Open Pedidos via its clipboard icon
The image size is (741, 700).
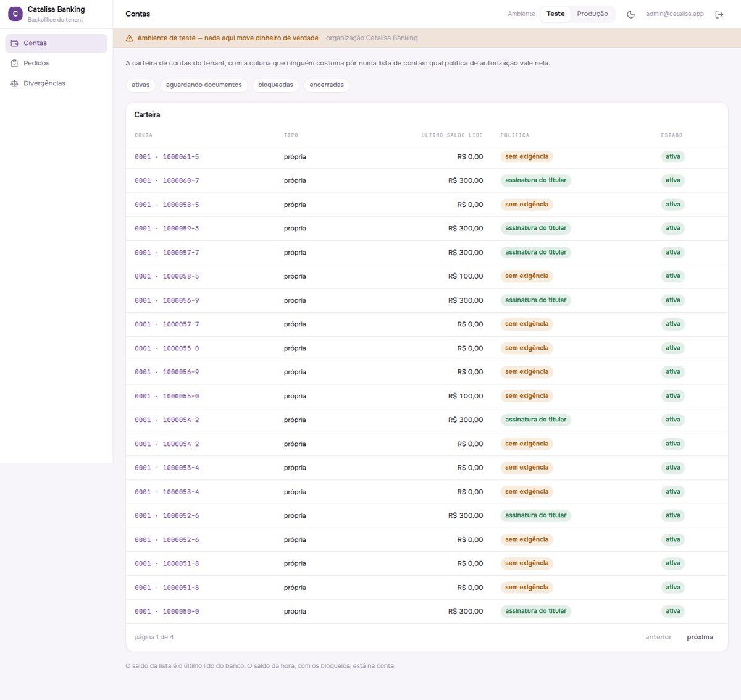click(14, 63)
